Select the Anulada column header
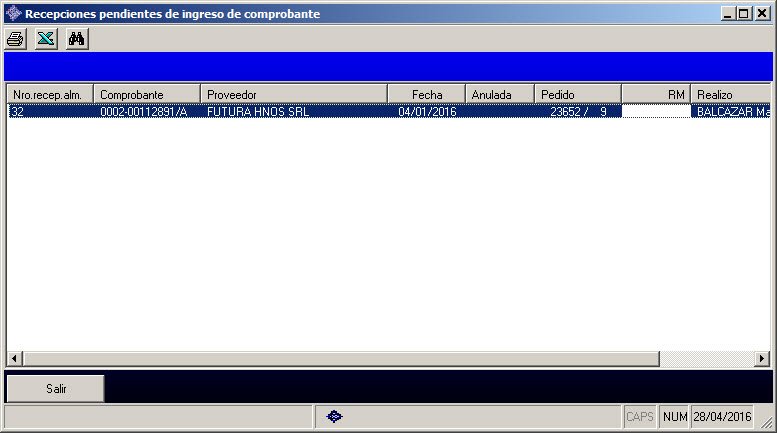 tap(499, 94)
